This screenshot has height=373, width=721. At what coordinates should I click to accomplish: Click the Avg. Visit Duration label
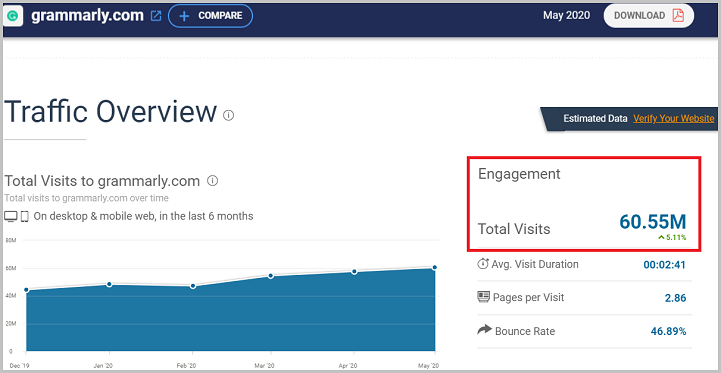(x=535, y=264)
